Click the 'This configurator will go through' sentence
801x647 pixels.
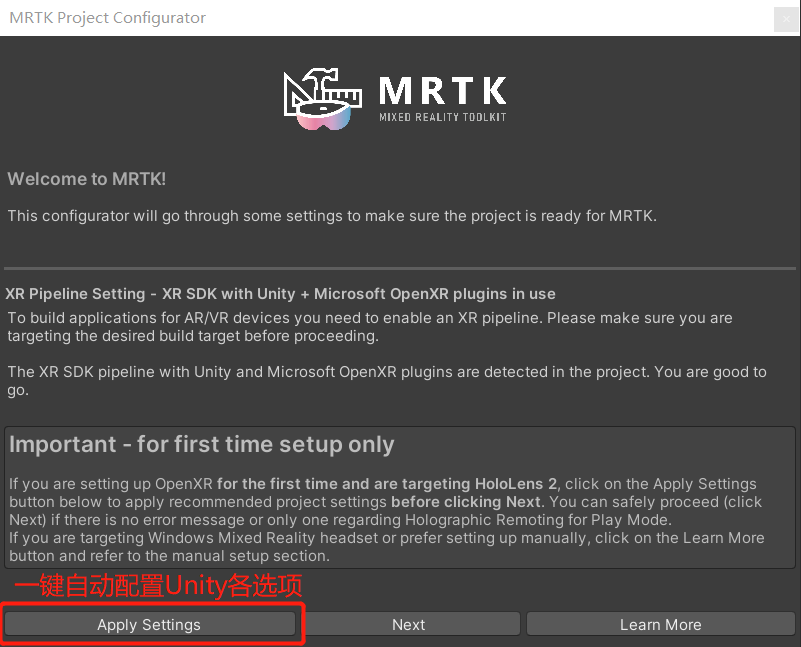click(332, 216)
